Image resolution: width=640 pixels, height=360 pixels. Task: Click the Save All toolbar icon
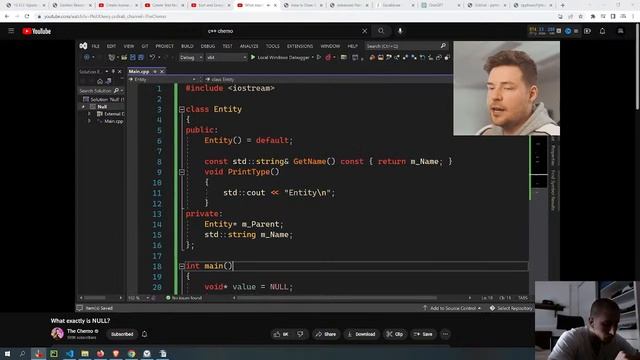(141, 58)
